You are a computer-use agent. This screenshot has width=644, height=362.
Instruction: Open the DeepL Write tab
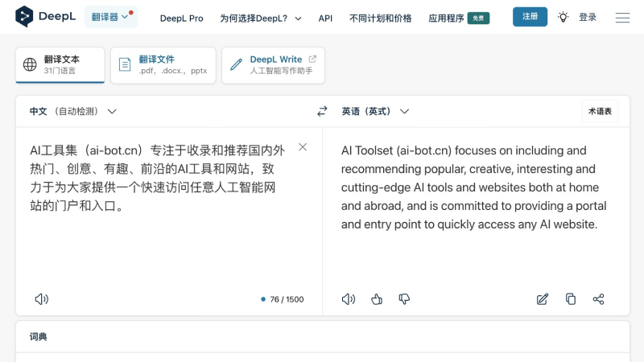273,65
